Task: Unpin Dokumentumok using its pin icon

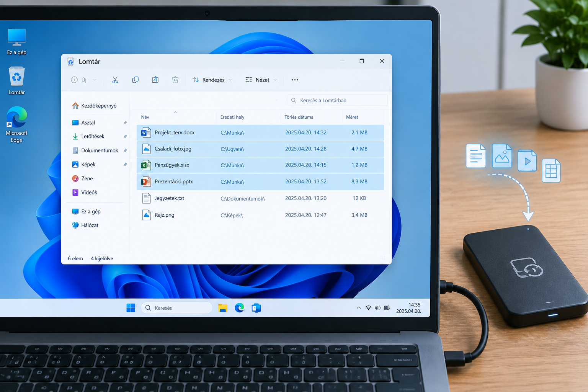Action: [125, 151]
